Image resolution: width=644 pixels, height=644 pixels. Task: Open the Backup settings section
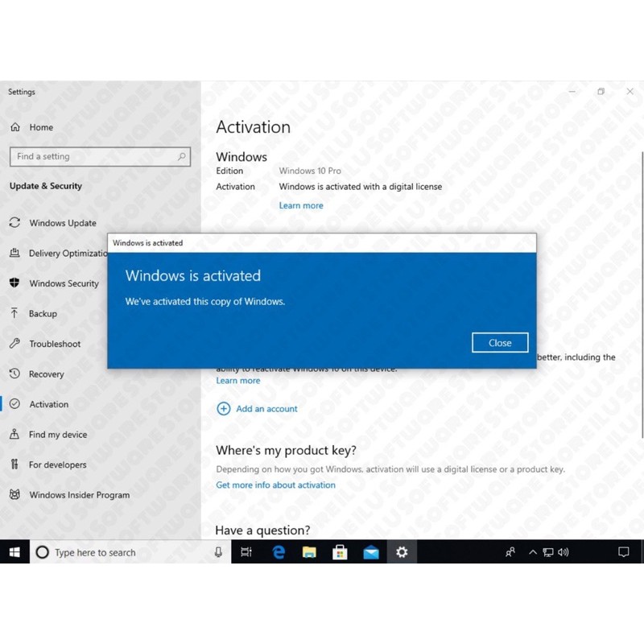click(41, 314)
